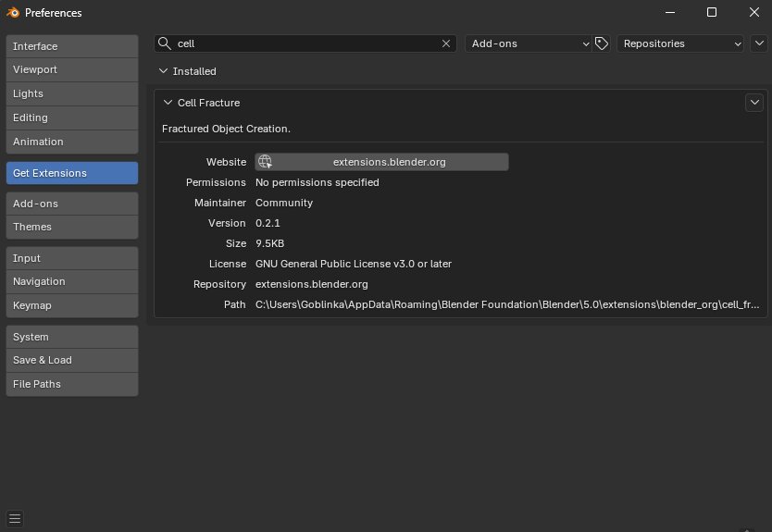Open the Add-ons sidebar tab

[72, 204]
